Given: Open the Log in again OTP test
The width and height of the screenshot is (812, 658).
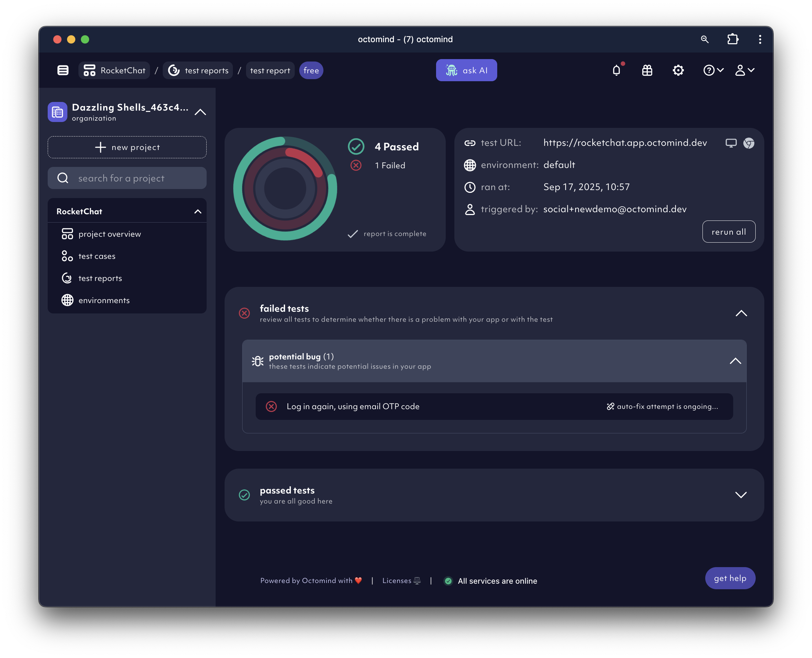Looking at the screenshot, I should [x=494, y=407].
